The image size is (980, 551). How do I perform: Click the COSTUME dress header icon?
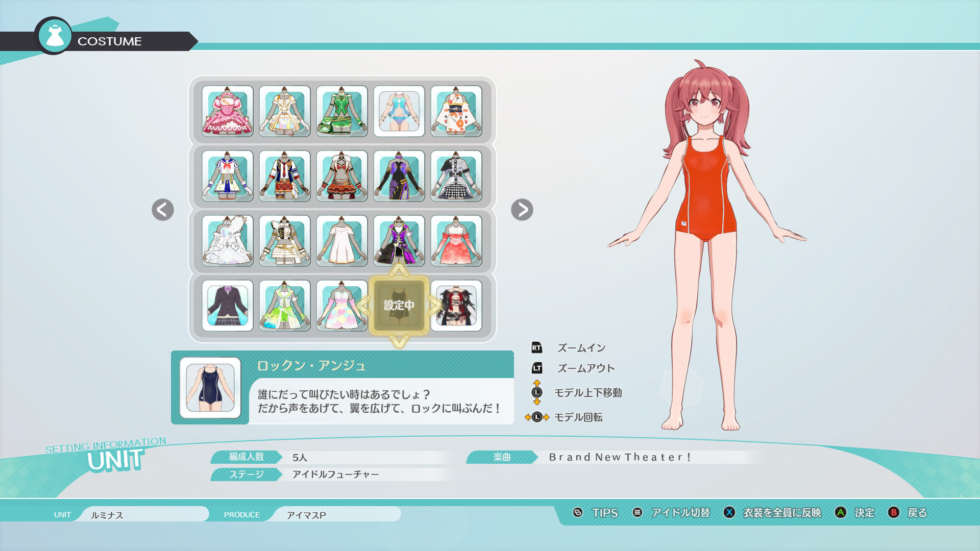click(54, 36)
